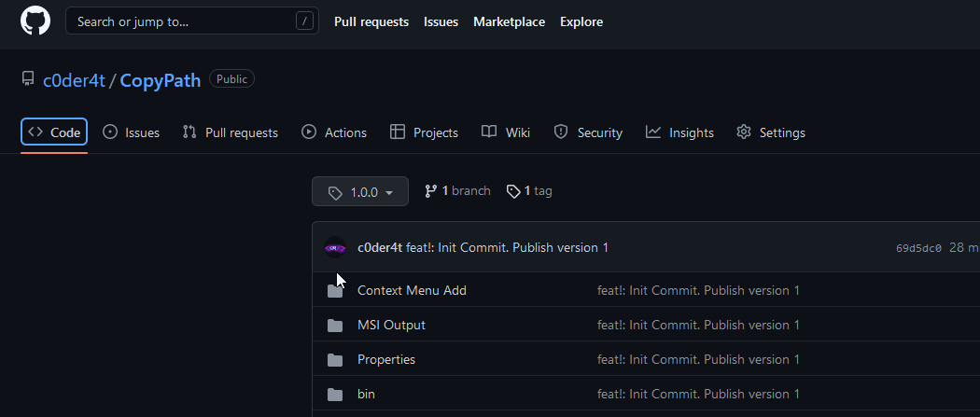
Task: Open commit hash 69d5dc0
Action: (918, 248)
